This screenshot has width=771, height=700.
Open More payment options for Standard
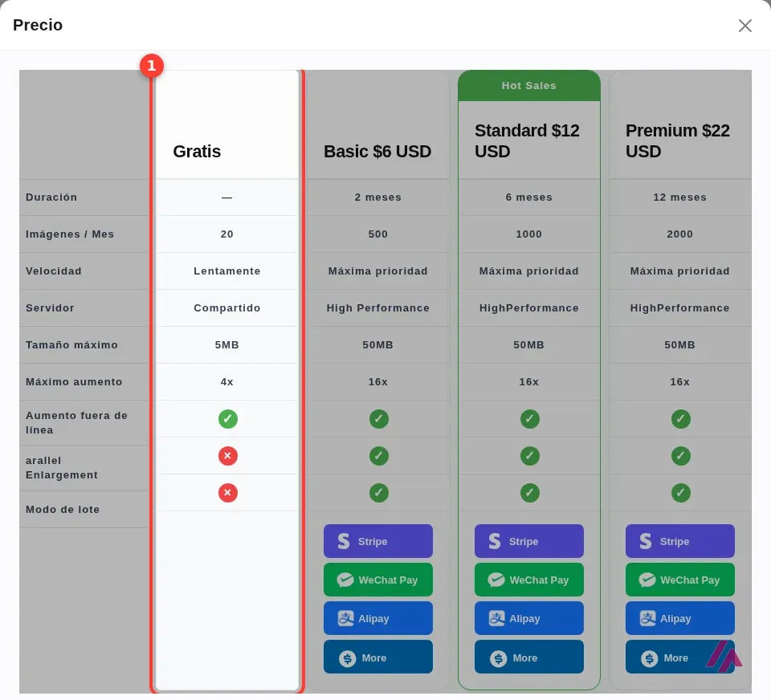coord(528,657)
